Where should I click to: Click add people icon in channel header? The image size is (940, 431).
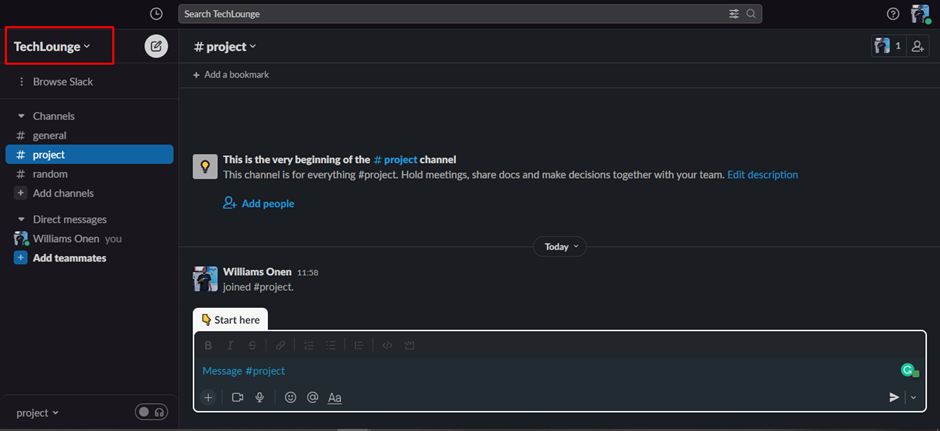point(917,46)
